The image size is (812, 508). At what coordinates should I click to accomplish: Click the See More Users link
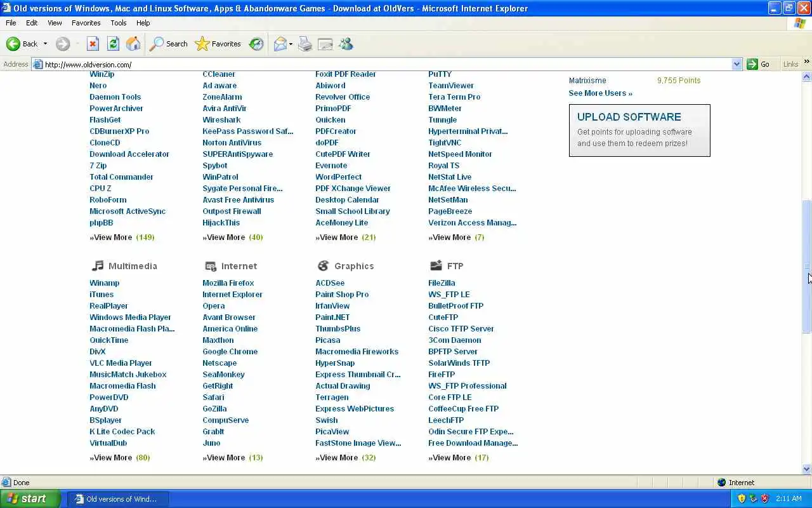pyautogui.click(x=601, y=93)
